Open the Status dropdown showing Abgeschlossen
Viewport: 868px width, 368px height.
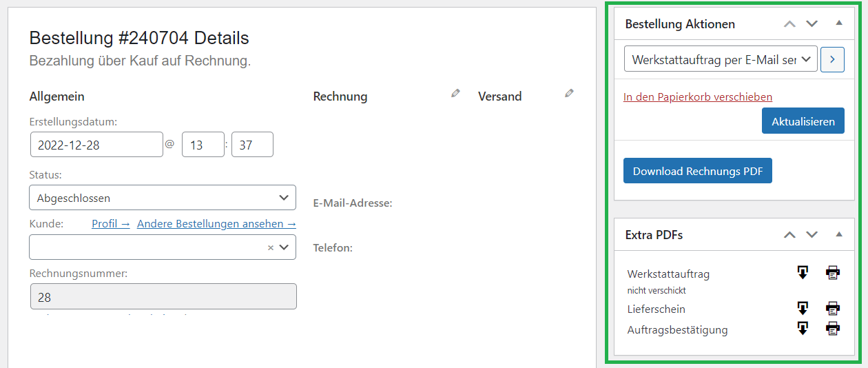[x=163, y=198]
